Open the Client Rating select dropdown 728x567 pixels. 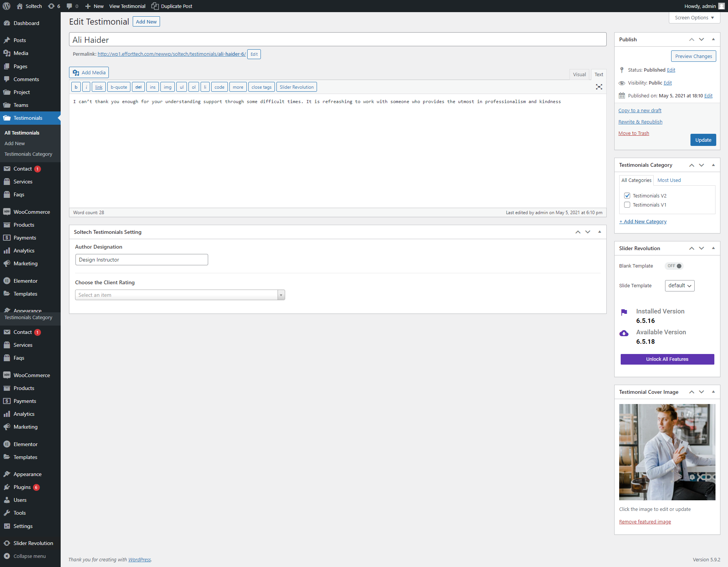(x=180, y=295)
